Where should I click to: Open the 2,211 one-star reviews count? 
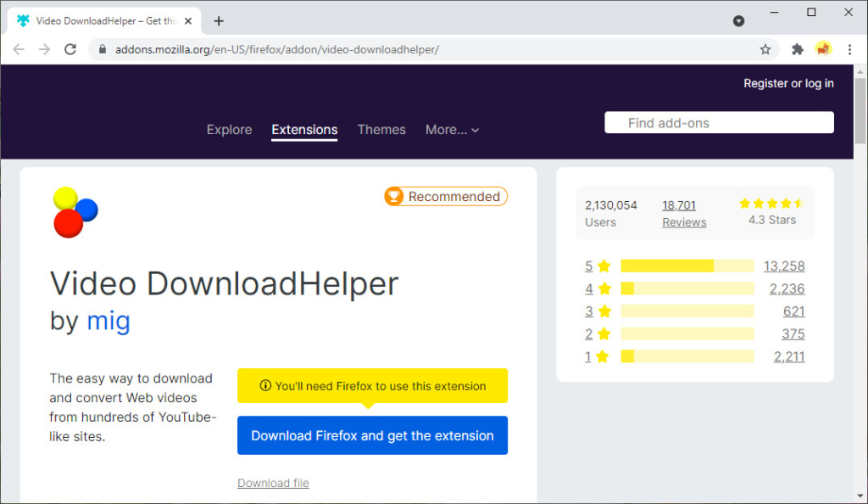point(789,356)
